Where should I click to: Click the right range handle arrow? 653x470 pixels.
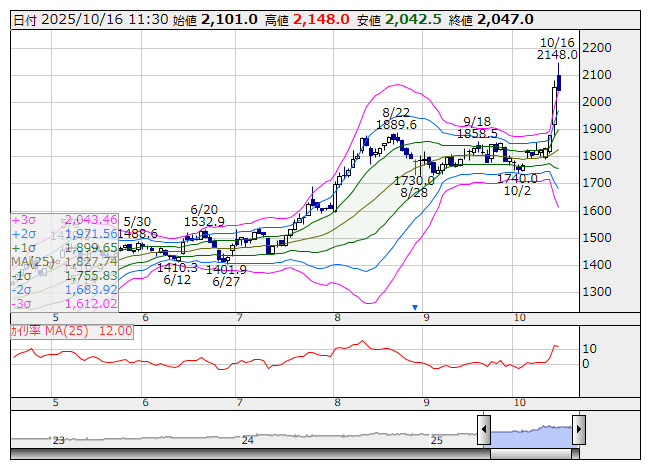coord(579,429)
